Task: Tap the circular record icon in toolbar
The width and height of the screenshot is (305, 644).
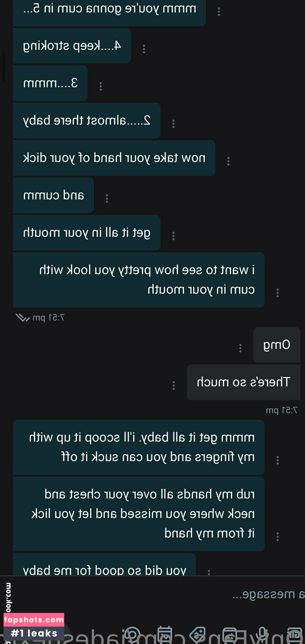Action: point(132,634)
